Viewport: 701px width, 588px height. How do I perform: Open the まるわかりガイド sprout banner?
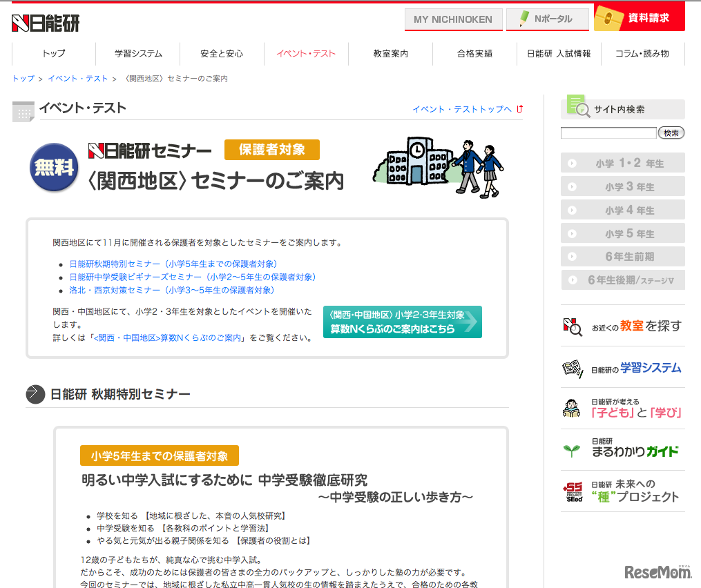622,449
